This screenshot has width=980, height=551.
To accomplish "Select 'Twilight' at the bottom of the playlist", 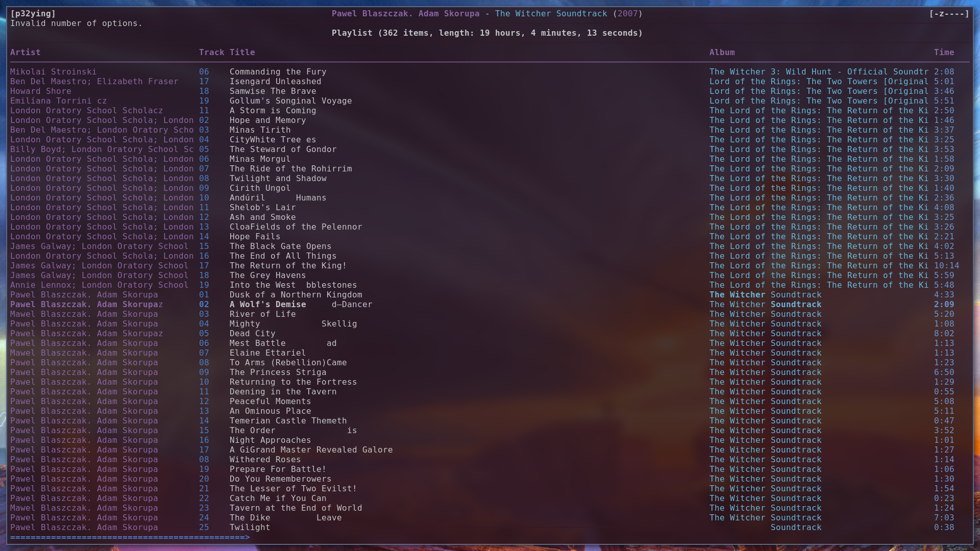I will tap(250, 527).
